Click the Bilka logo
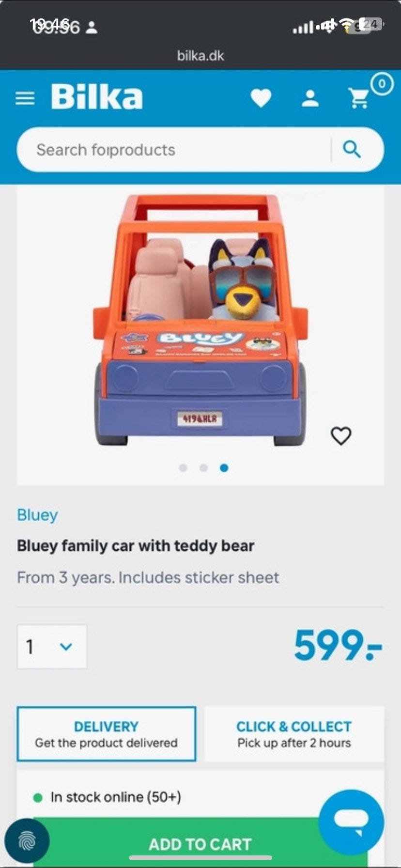 coord(97,97)
